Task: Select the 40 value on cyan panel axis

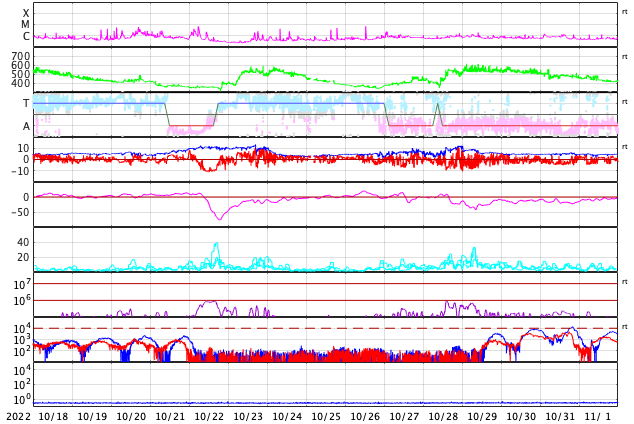Action: [x=23, y=242]
